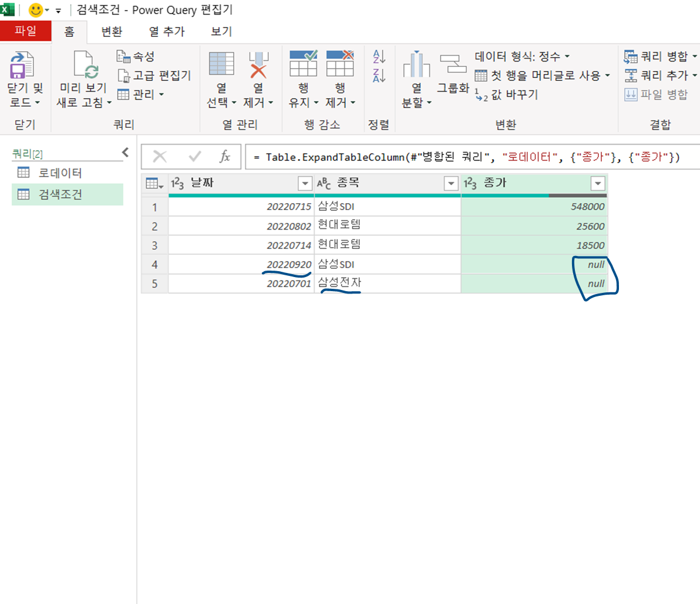Click the fx function icon
The image size is (700, 604).
[225, 157]
